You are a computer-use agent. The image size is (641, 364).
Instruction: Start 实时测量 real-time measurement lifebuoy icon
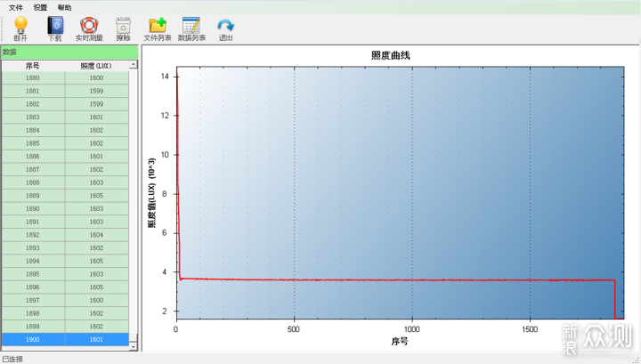click(89, 25)
